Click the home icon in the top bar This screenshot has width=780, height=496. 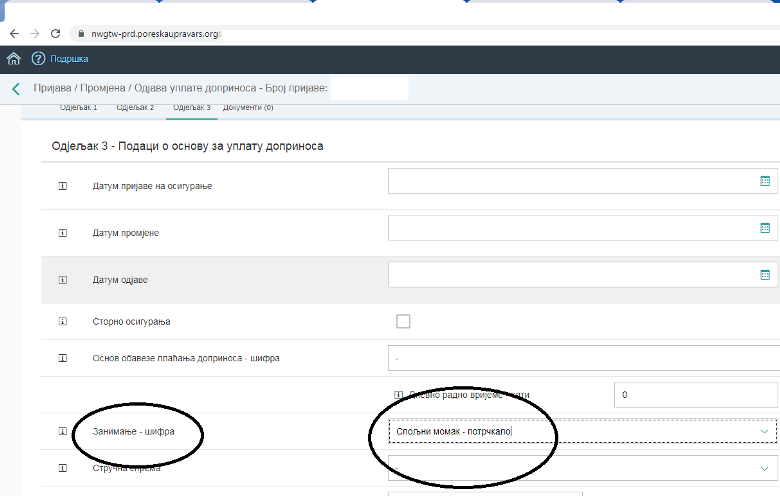click(x=13, y=59)
